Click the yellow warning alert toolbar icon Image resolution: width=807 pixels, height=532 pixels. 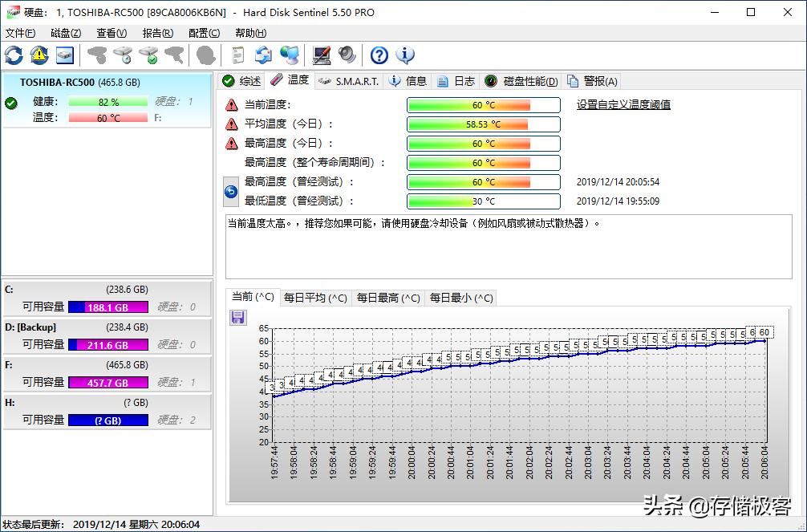(x=39, y=55)
